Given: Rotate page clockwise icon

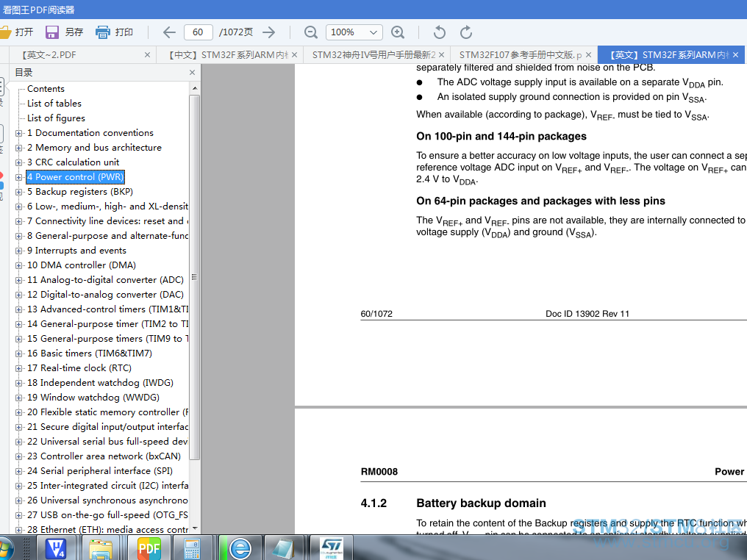Looking at the screenshot, I should click(466, 32).
